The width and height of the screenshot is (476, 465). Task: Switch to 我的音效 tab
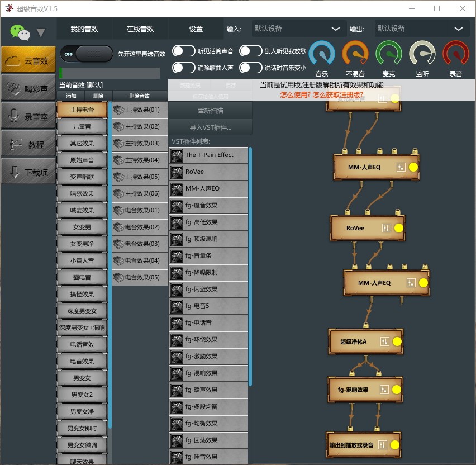pos(84,29)
